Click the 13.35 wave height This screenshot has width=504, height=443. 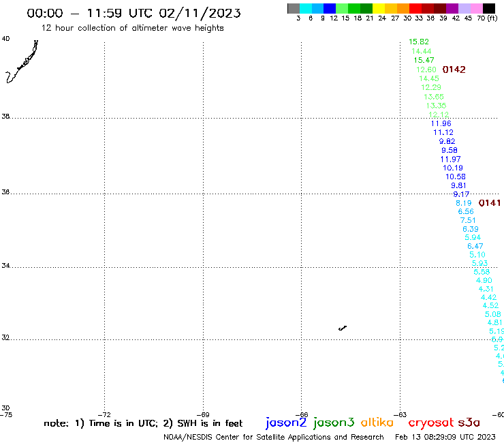pos(436,106)
